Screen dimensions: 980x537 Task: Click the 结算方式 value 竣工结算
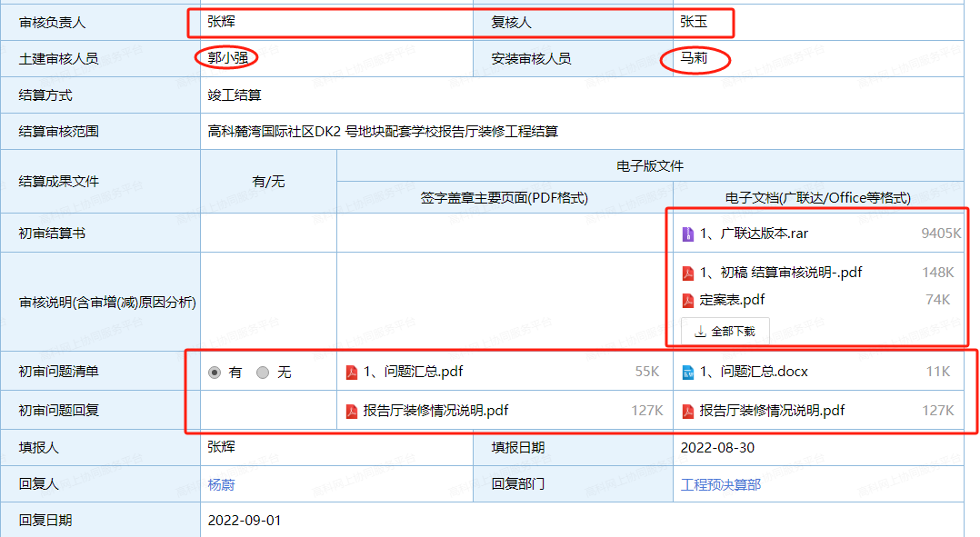[235, 95]
